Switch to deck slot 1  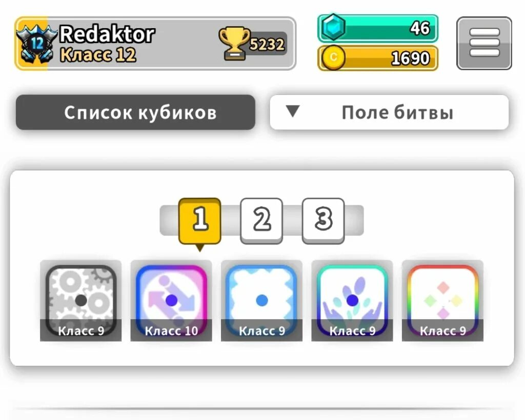[200, 221]
